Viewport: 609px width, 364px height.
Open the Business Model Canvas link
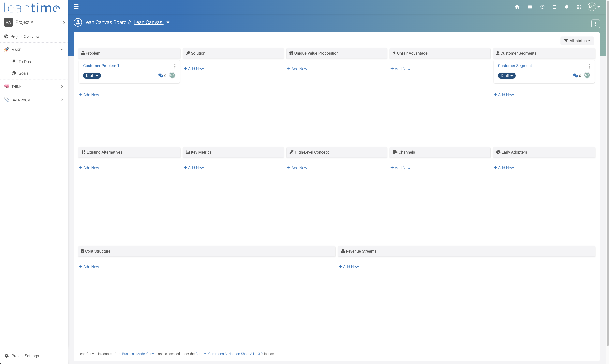[140, 354]
